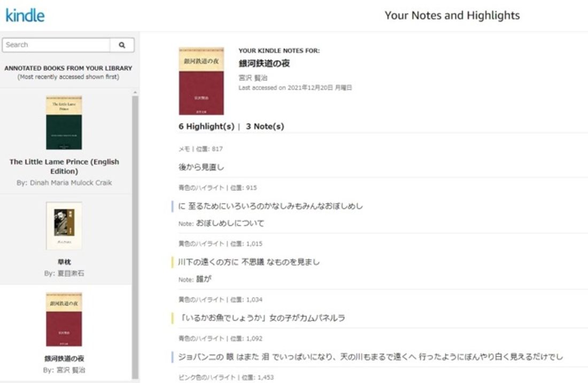588x383 pixels.
Task: Open The Little Lame Prince cover thumbnail
Action: (64, 123)
